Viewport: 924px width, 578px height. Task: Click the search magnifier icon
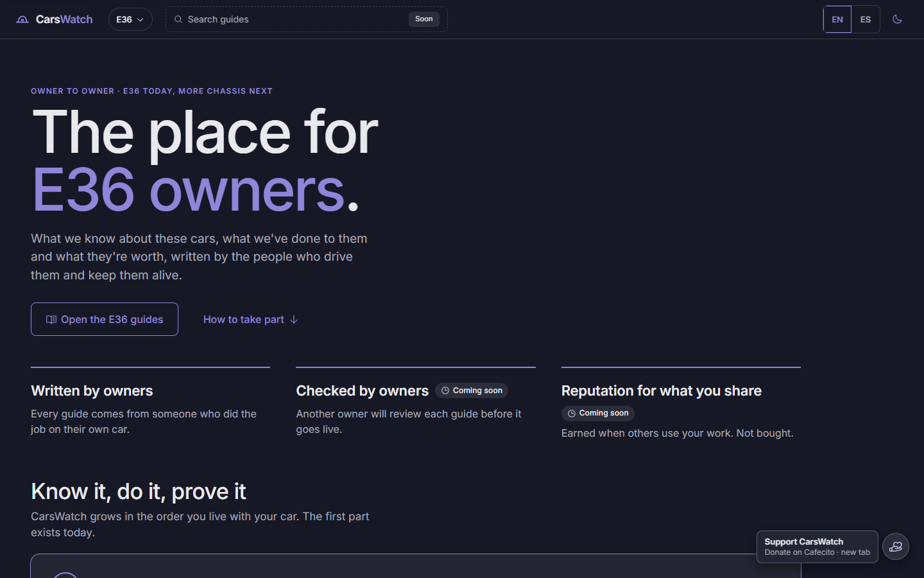click(178, 19)
